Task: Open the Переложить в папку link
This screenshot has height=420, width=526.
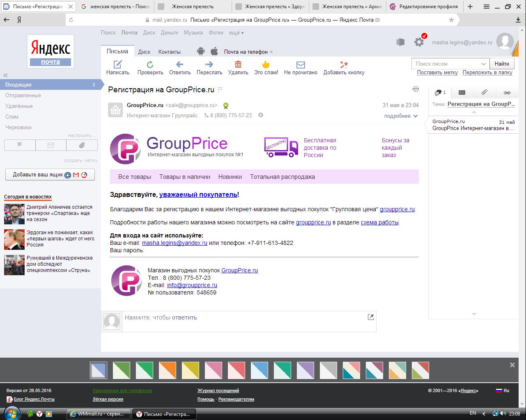Action: point(487,73)
